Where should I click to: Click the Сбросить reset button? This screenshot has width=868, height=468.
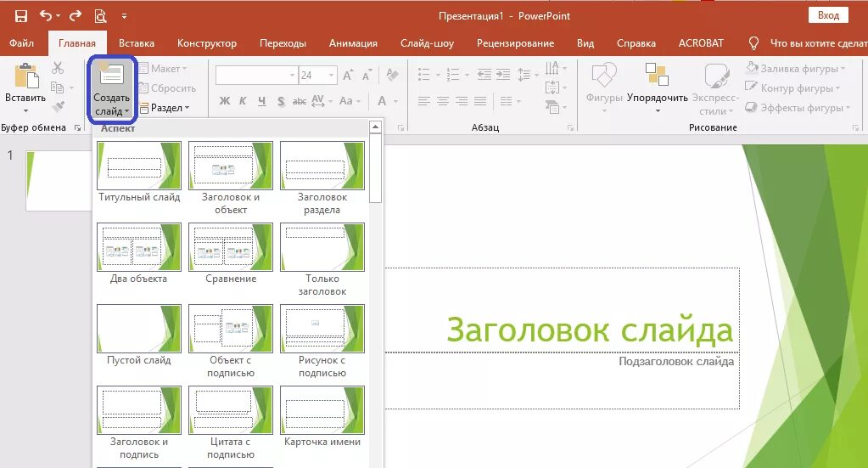(x=167, y=88)
